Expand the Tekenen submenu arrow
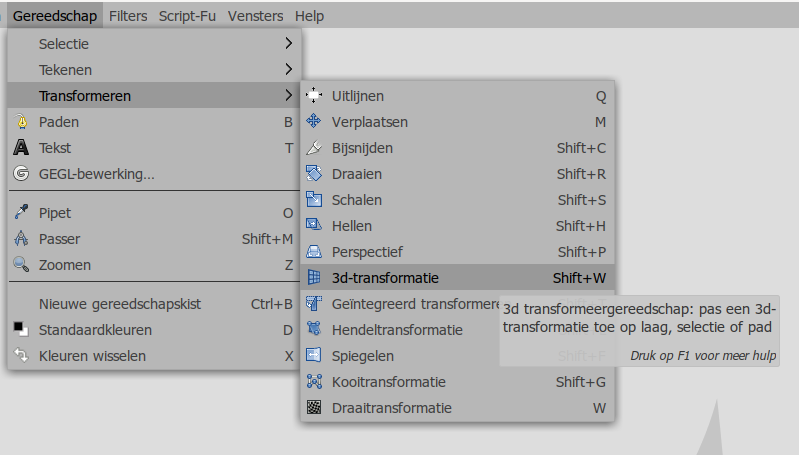 [x=289, y=69]
